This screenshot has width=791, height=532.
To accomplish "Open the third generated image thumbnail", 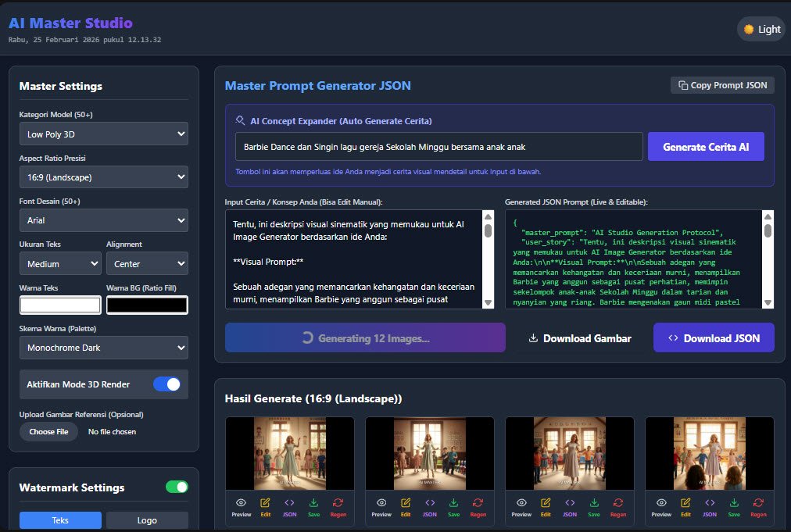I will [570, 453].
